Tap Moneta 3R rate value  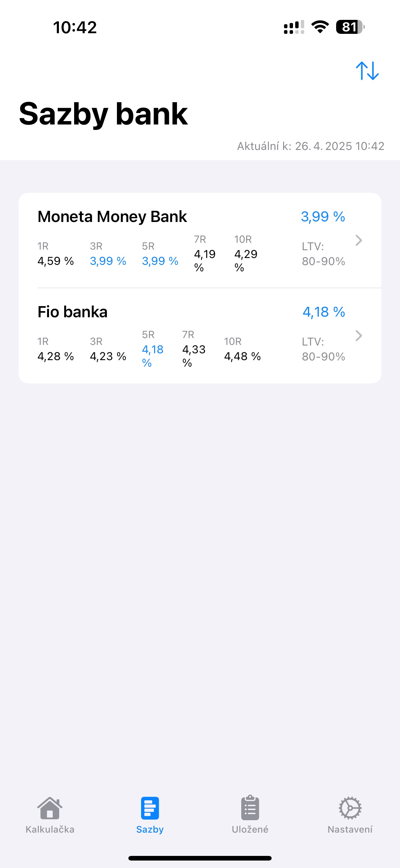[x=108, y=261]
